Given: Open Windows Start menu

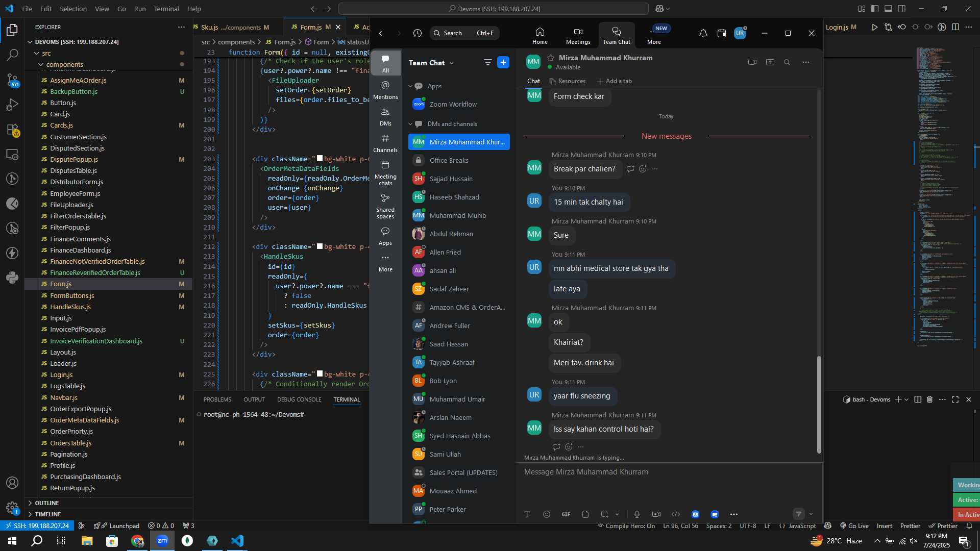Looking at the screenshot, I should point(12,541).
